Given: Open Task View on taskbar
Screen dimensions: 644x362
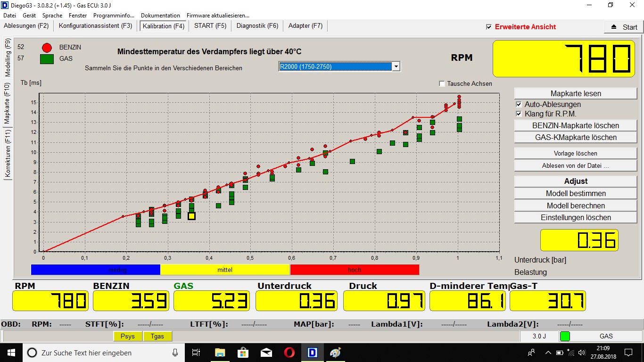Looking at the screenshot, I should [197, 353].
